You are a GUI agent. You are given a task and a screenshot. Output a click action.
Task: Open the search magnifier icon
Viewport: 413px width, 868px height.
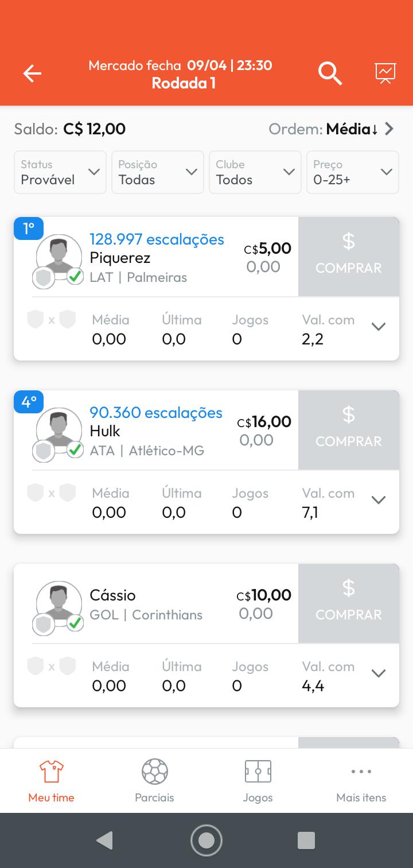330,73
